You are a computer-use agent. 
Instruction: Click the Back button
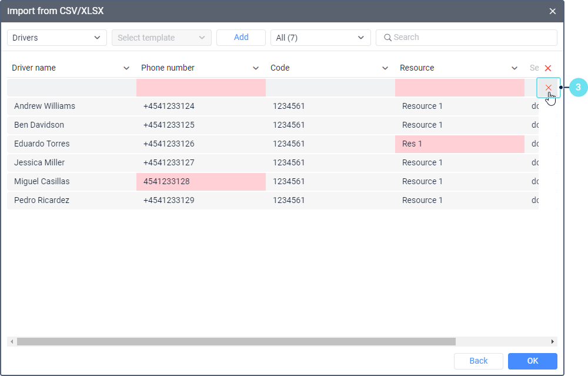(x=478, y=361)
